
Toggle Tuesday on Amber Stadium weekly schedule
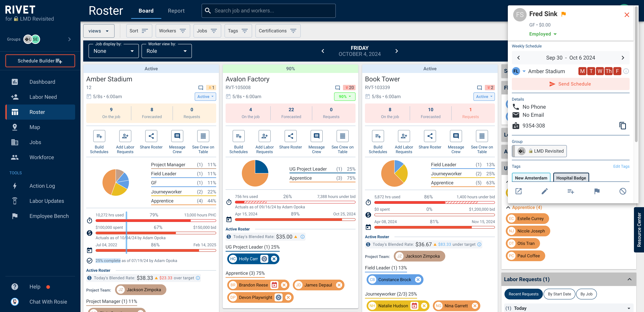pos(591,71)
